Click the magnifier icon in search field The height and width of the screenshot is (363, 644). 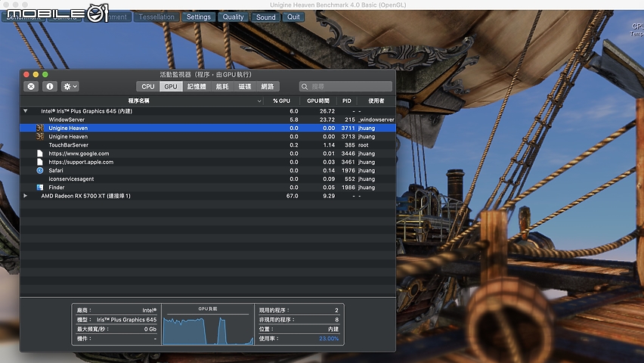tap(305, 86)
